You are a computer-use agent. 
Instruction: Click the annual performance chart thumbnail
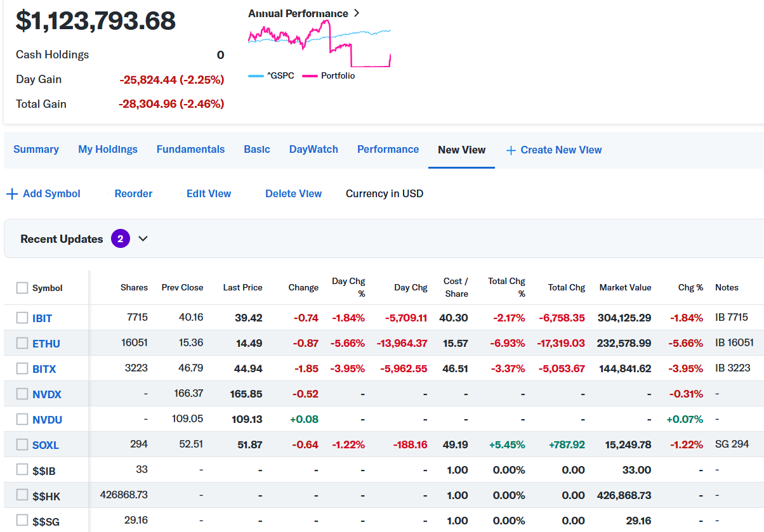click(319, 43)
